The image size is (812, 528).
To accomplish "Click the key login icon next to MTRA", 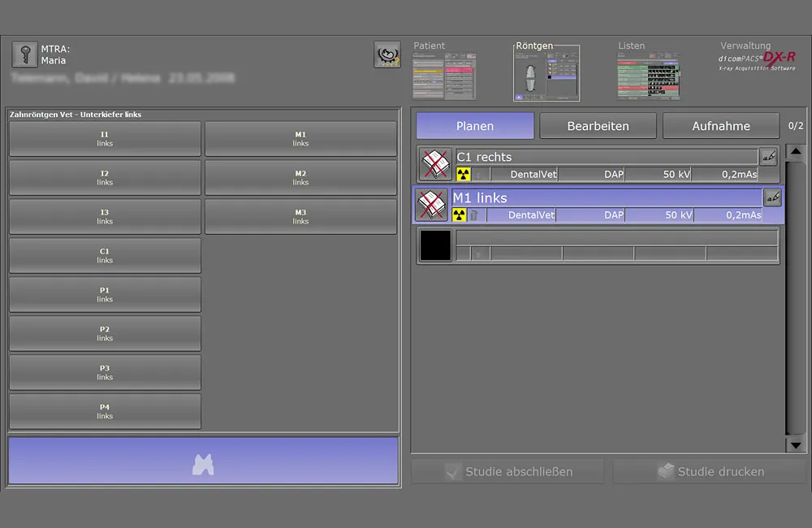I will point(24,54).
